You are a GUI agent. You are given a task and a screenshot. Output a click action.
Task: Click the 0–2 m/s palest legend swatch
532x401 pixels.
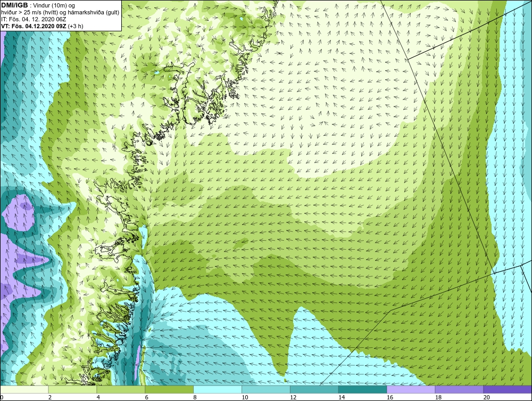click(x=24, y=389)
